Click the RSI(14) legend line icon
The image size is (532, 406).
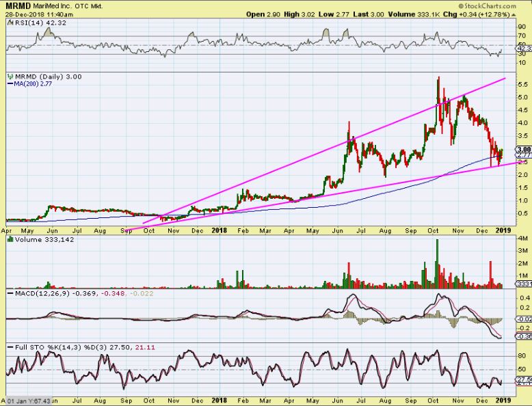[9, 23]
